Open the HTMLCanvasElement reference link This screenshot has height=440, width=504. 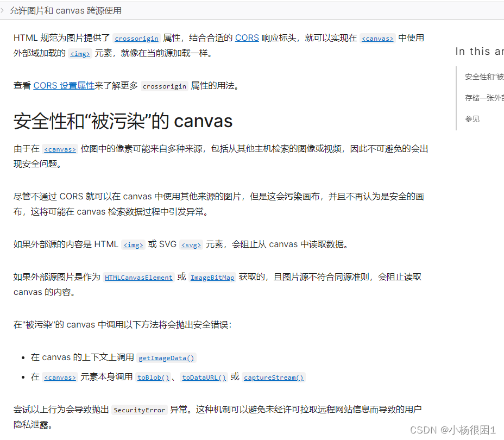tap(138, 278)
